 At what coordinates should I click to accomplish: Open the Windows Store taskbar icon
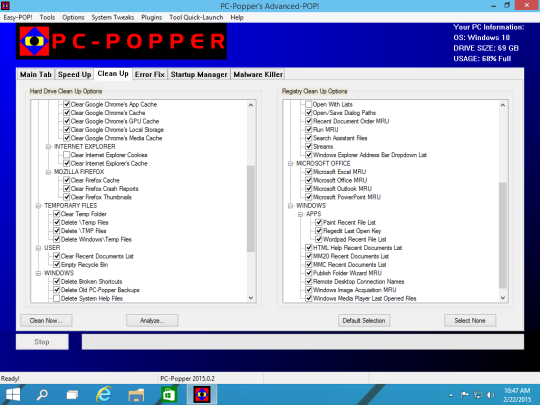(169, 395)
